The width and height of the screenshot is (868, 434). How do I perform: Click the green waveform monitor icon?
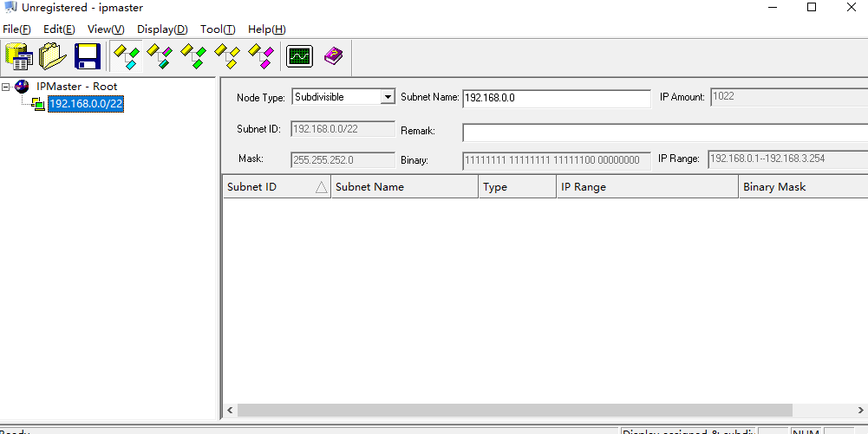(x=299, y=57)
